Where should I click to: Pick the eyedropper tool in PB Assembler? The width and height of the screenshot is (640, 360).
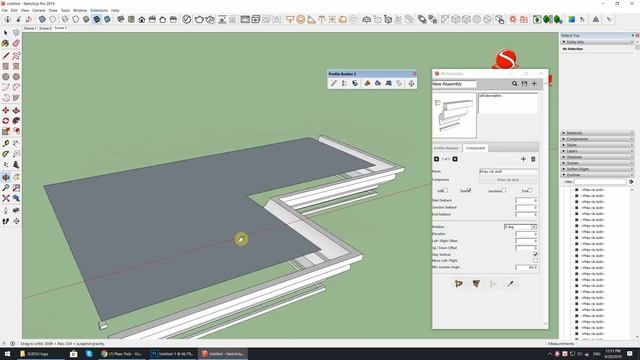point(511,284)
